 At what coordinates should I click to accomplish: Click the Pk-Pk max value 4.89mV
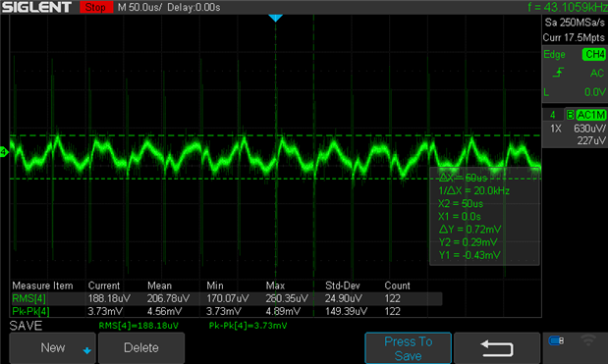pos(283,311)
